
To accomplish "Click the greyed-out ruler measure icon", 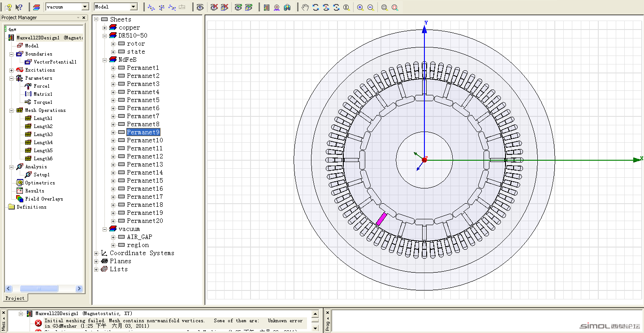I will [x=182, y=7].
